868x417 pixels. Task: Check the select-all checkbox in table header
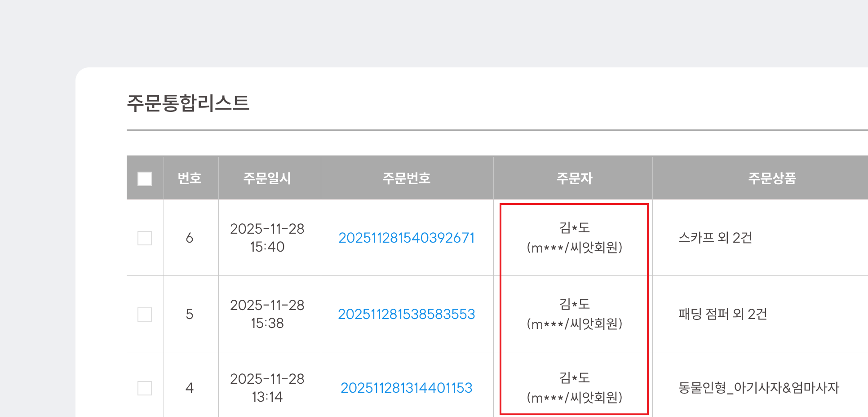coord(144,178)
